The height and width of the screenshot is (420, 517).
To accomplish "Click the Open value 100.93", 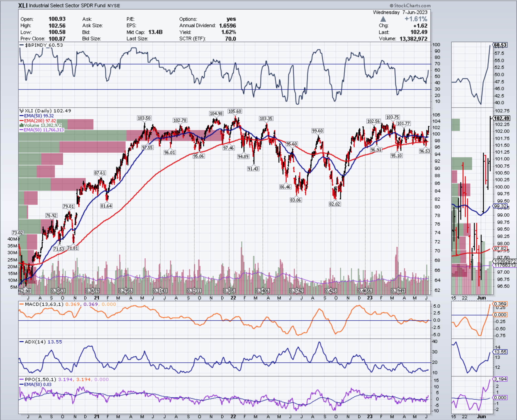I will point(57,19).
